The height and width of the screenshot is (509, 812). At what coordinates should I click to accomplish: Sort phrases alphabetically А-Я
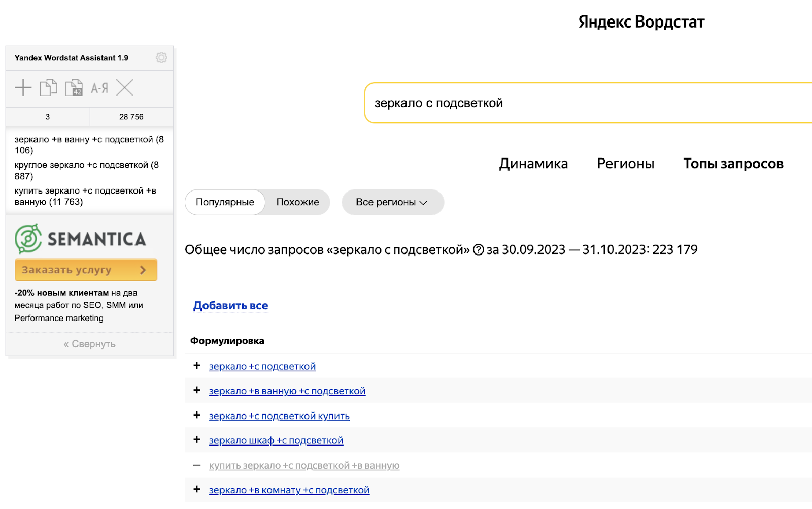(99, 88)
